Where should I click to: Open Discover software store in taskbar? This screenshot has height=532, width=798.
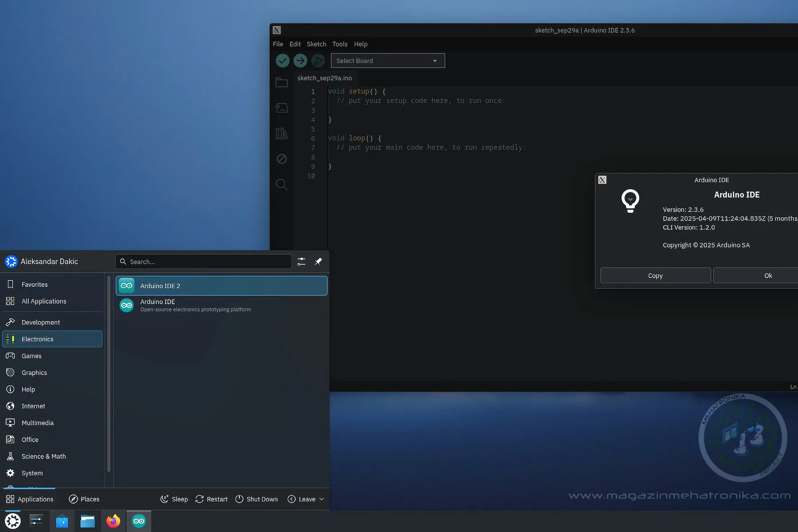click(62, 521)
